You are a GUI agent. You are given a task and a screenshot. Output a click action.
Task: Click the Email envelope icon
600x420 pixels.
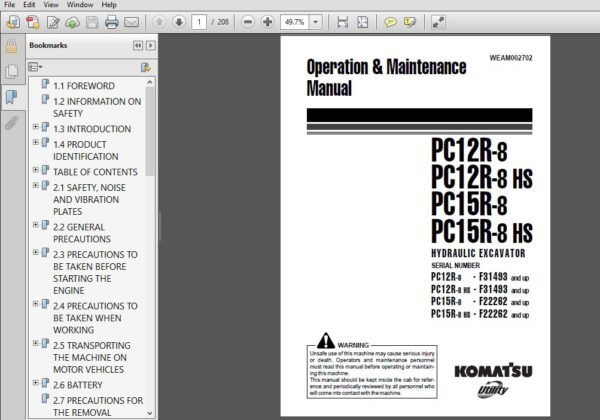click(x=131, y=22)
